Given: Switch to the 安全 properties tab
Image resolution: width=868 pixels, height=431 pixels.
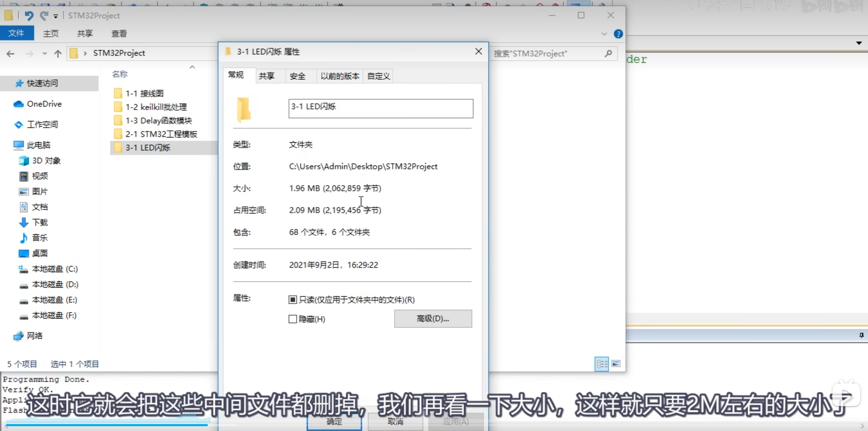Looking at the screenshot, I should coord(297,76).
